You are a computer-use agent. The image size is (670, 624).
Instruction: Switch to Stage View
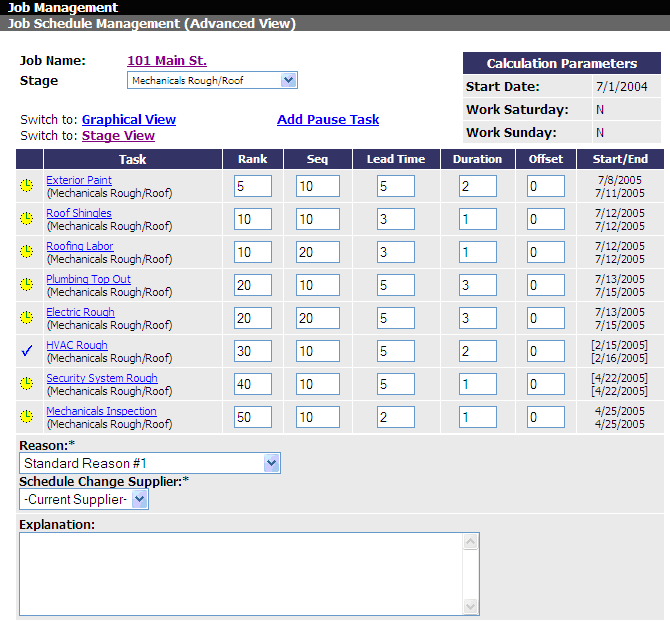tap(118, 136)
